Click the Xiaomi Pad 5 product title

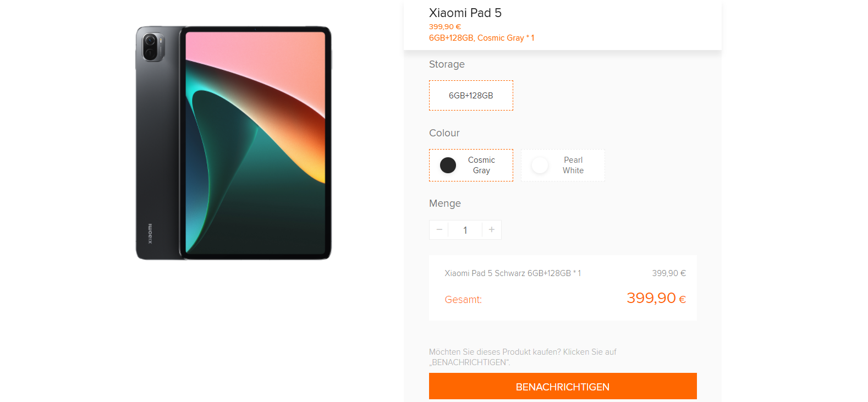(465, 13)
